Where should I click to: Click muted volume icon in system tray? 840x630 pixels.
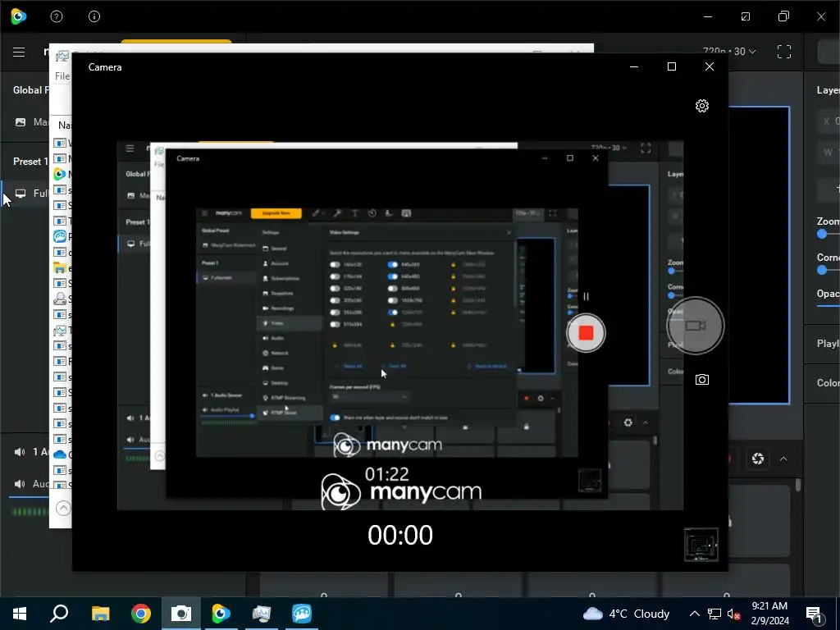(x=733, y=614)
